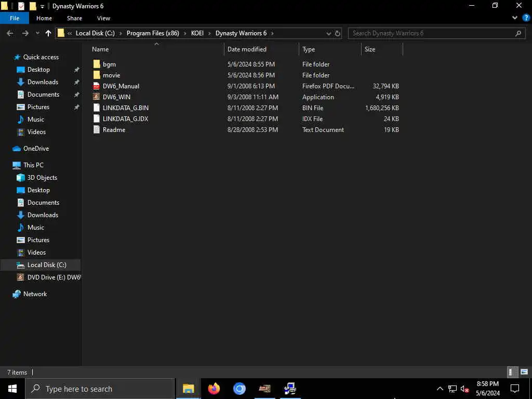The width and height of the screenshot is (532, 399).
Task: Open the Share ribbon tab
Action: 74,18
